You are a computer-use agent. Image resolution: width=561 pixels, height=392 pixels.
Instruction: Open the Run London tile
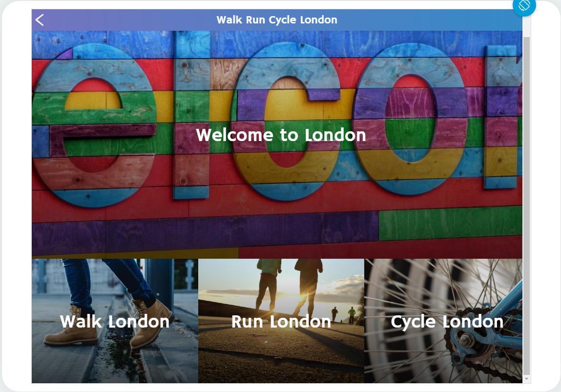pos(281,321)
